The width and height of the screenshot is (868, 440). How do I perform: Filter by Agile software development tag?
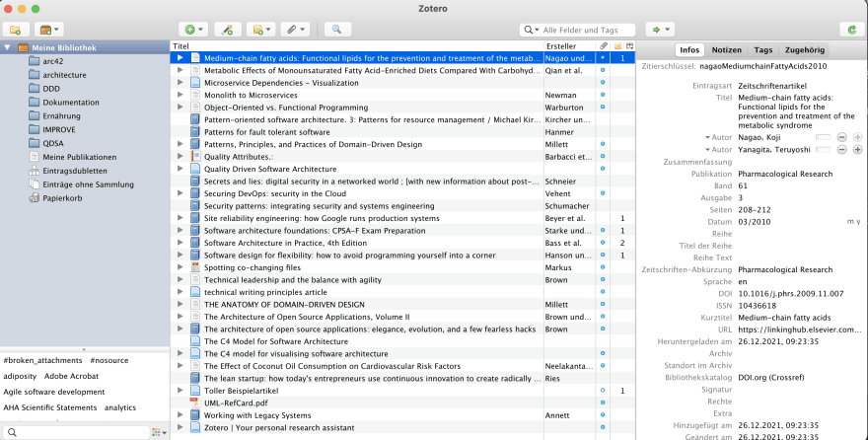pyautogui.click(x=54, y=392)
